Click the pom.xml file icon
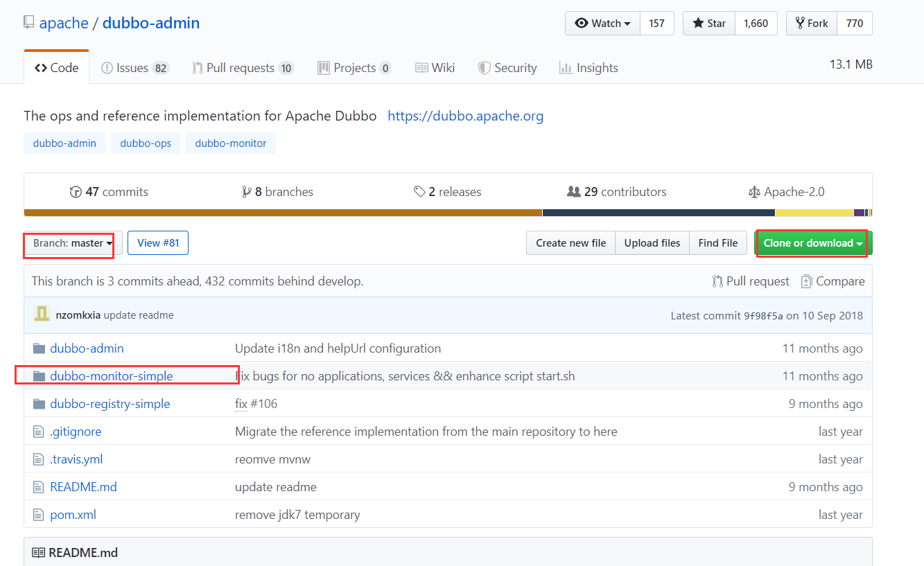Viewport: 924px width, 566px height. pos(38,515)
